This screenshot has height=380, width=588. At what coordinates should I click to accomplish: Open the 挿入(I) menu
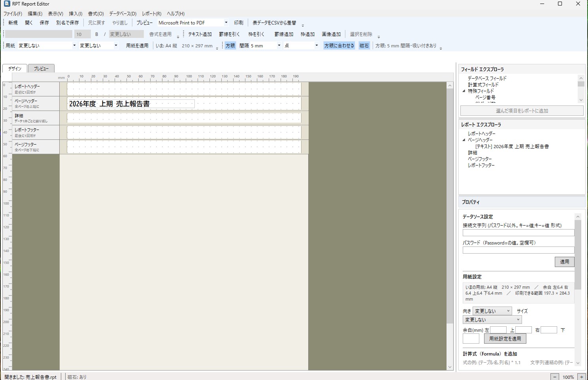point(75,14)
